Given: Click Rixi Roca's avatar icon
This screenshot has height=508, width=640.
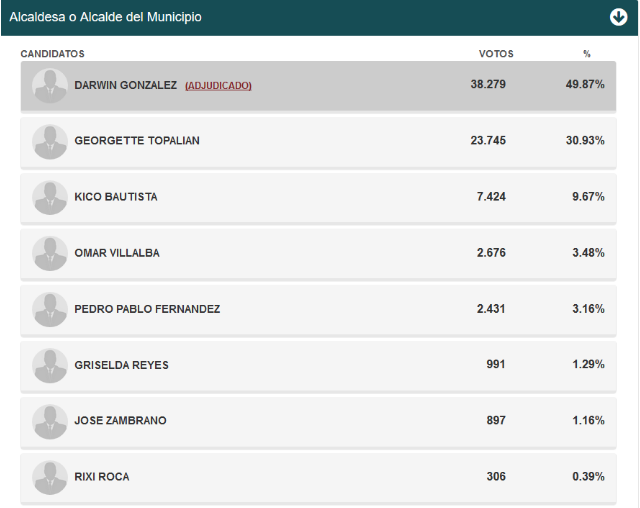Looking at the screenshot, I should tap(50, 478).
